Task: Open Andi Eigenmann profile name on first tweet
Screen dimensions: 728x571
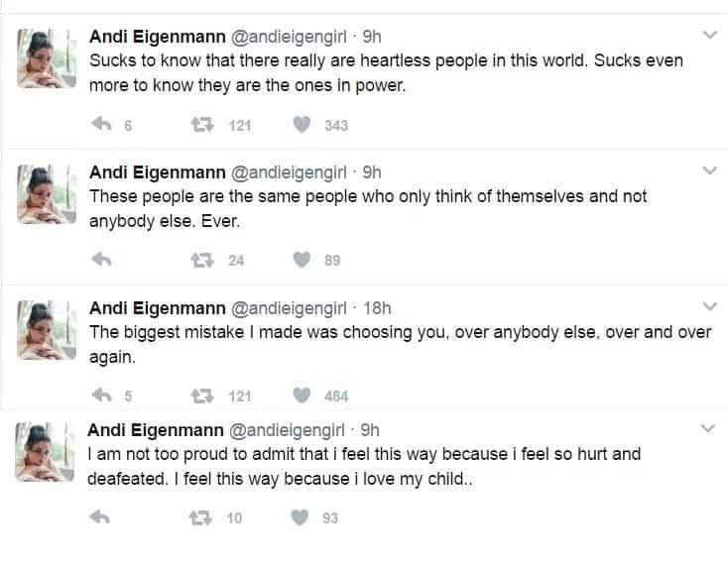Action: click(x=158, y=37)
